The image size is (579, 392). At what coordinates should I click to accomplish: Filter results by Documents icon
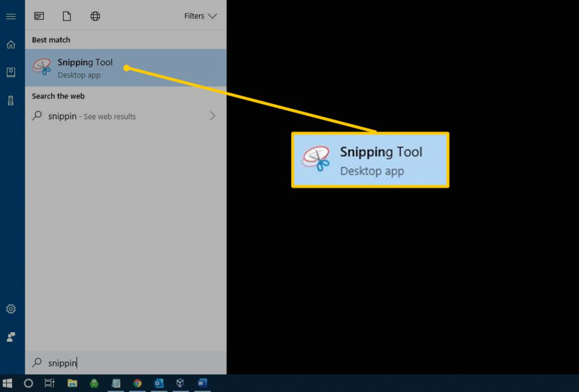point(67,16)
